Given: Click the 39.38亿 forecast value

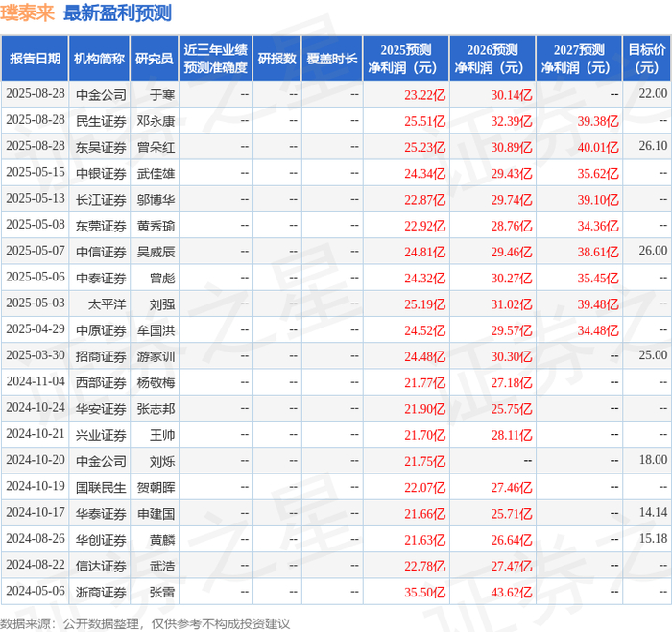Looking at the screenshot, I should pyautogui.click(x=598, y=121).
